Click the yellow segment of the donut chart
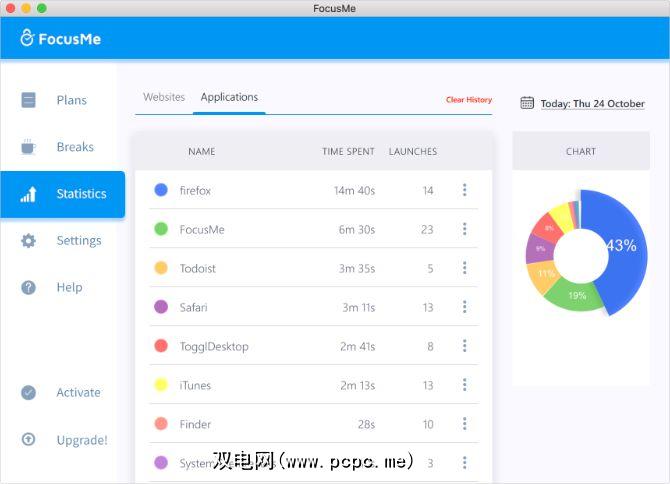Viewport: 670px width, 484px height. (562, 217)
